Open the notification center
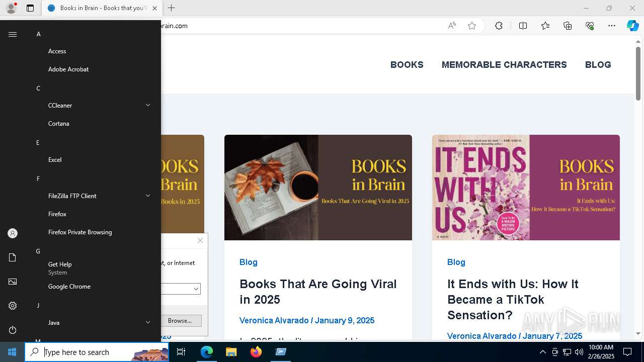644x362 pixels. click(627, 352)
